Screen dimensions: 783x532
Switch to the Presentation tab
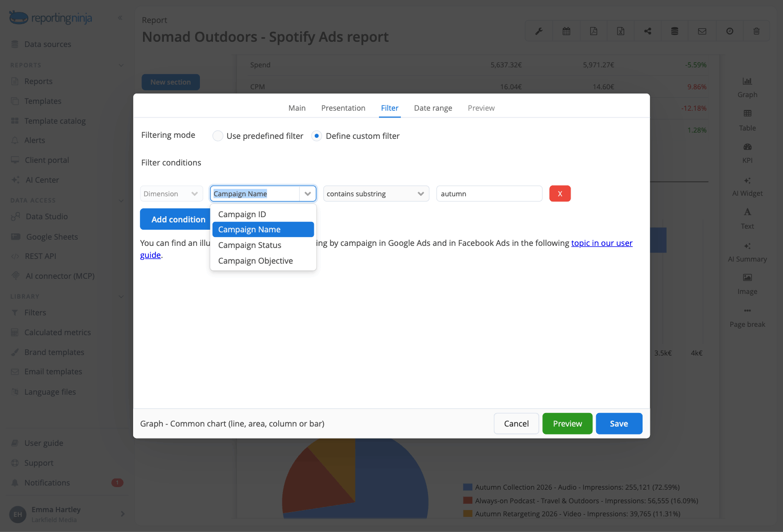pos(343,108)
